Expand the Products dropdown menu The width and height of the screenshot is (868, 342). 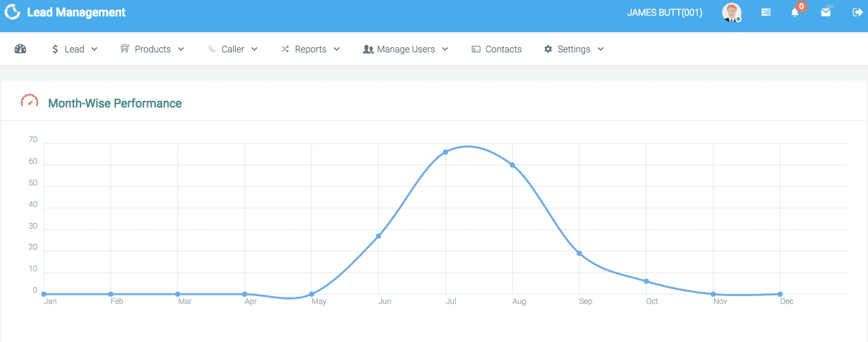(x=153, y=49)
